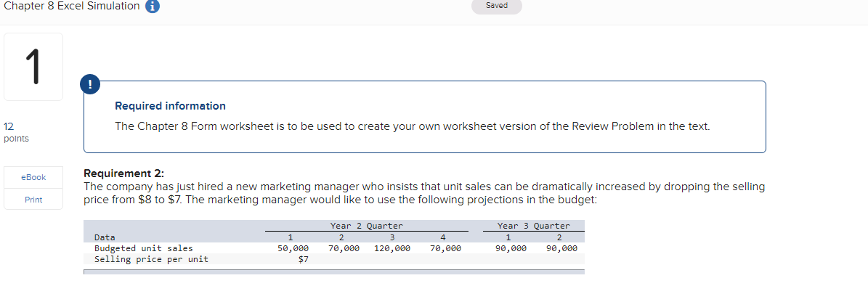Click the Requirement 2 heading

pos(124,173)
